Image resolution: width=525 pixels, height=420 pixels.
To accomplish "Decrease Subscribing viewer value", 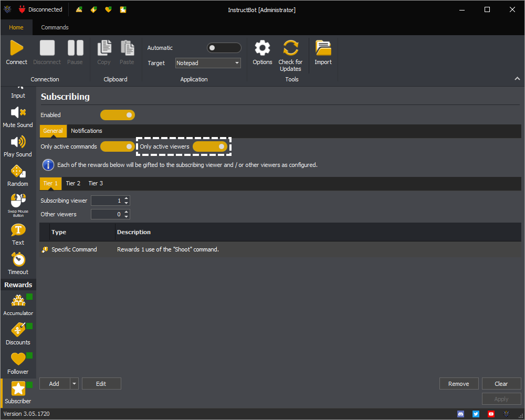I will (126, 203).
